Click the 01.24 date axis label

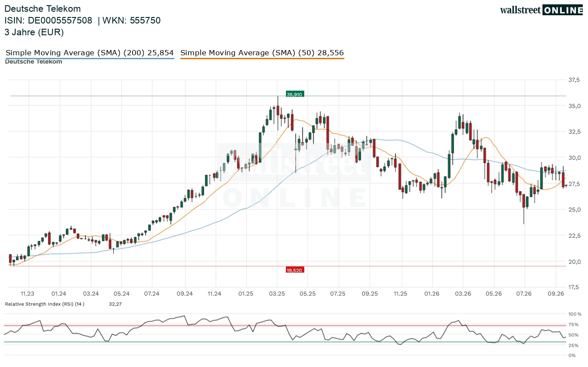(x=58, y=294)
